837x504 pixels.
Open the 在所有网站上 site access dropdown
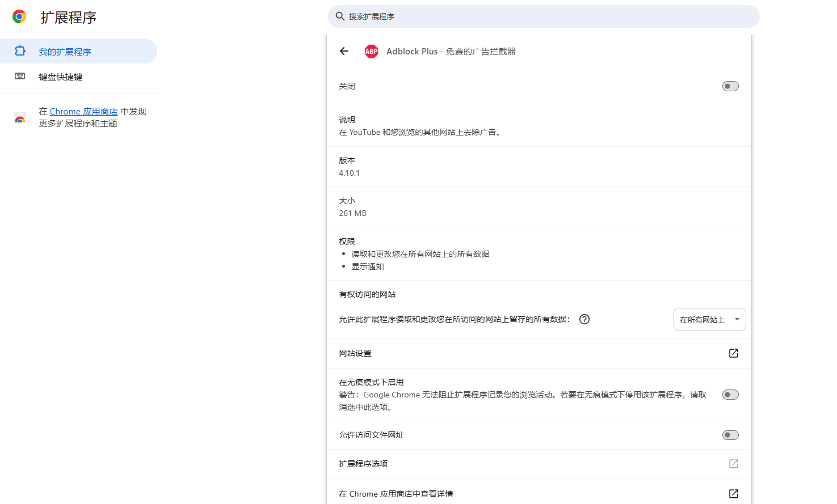(709, 319)
